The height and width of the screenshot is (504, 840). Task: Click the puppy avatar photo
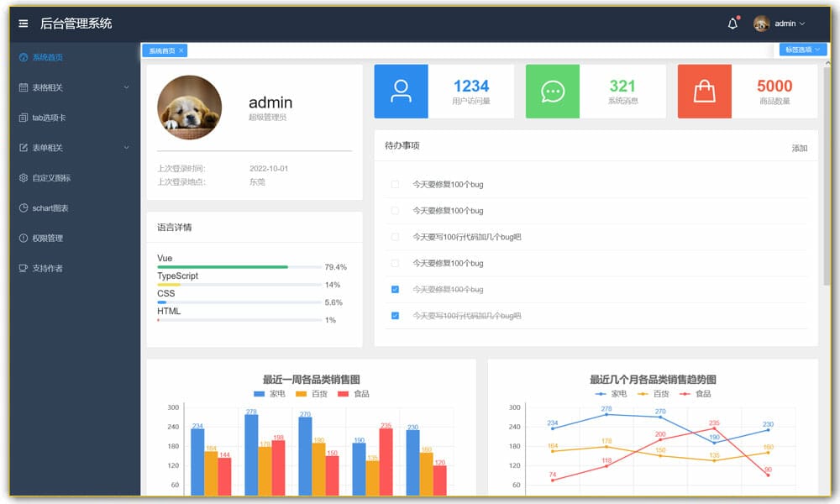[189, 108]
